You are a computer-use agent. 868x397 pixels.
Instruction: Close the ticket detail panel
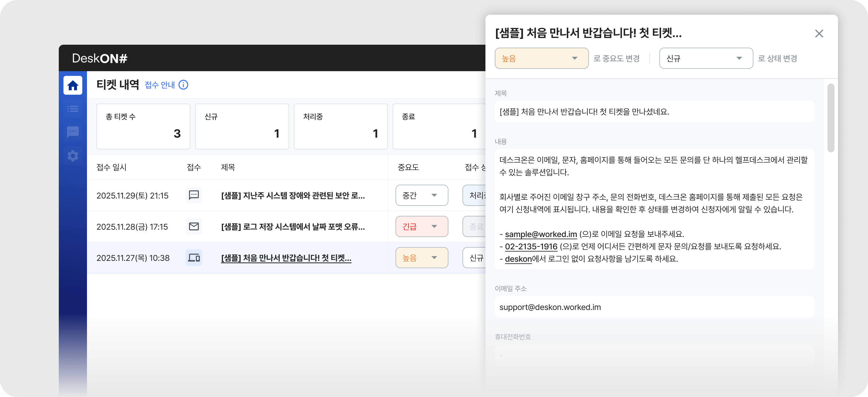(819, 34)
